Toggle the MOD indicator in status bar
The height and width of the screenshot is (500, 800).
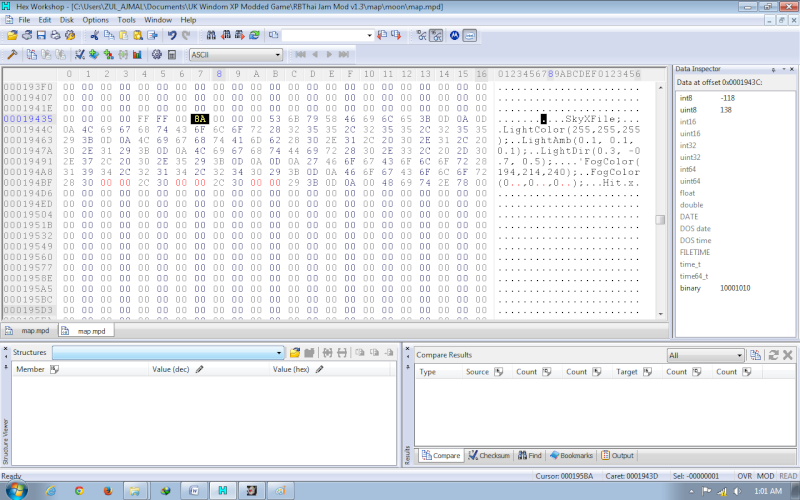(765, 476)
